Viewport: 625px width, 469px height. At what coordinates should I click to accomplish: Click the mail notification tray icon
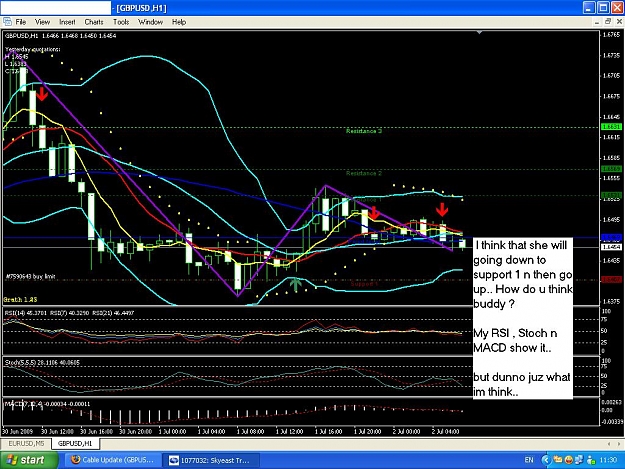pyautogui.click(x=558, y=460)
